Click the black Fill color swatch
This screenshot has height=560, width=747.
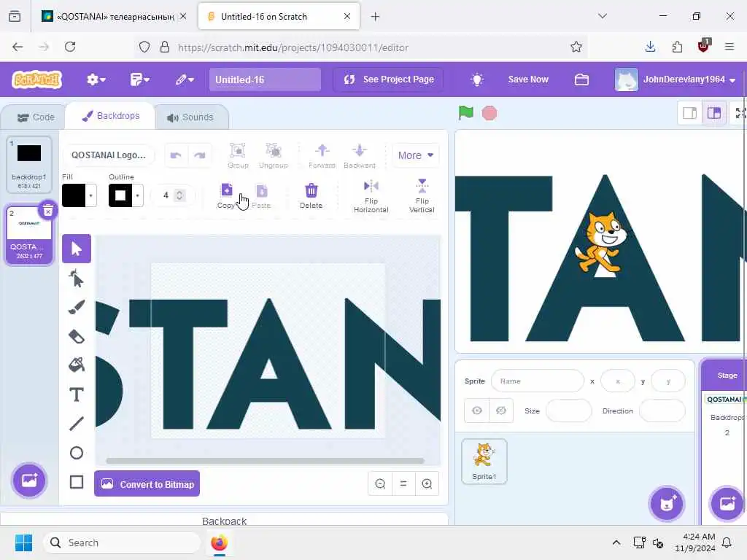(x=74, y=195)
